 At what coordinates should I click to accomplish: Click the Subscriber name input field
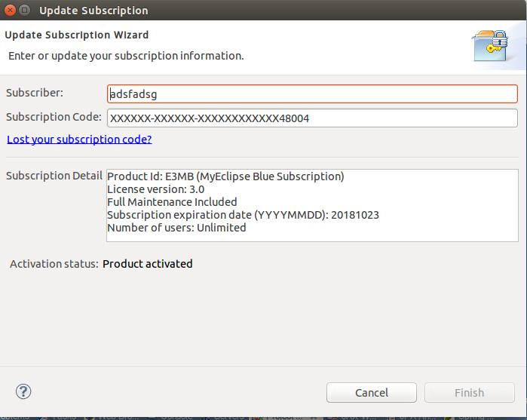point(312,94)
